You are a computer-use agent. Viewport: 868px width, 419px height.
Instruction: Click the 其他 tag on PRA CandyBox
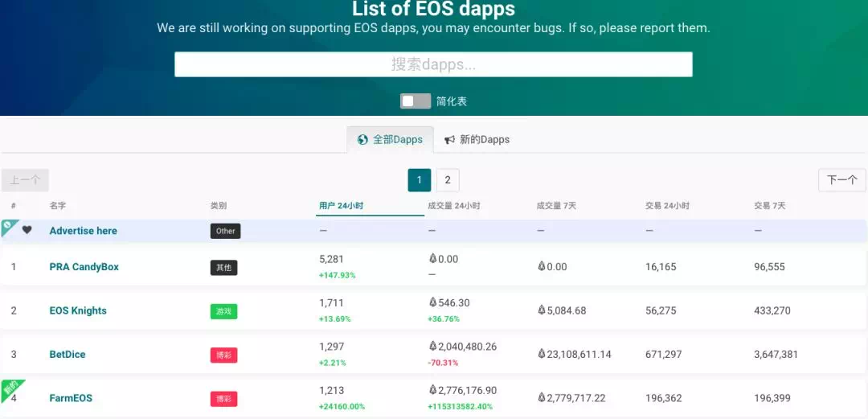pyautogui.click(x=223, y=268)
